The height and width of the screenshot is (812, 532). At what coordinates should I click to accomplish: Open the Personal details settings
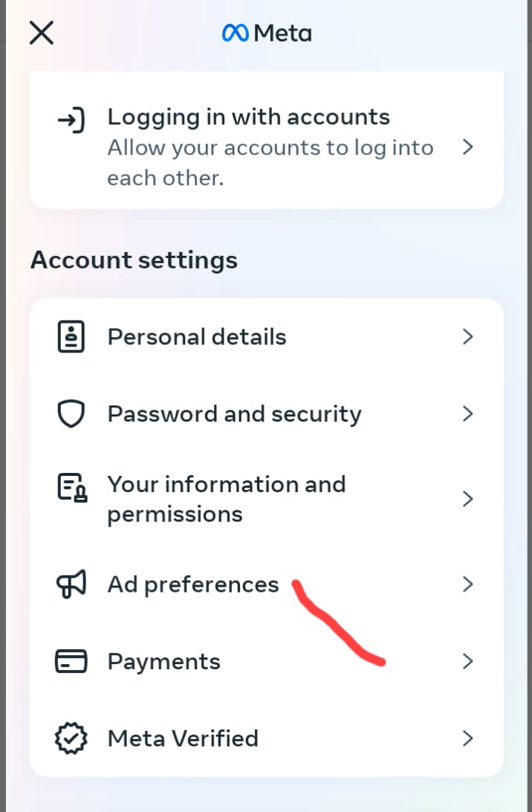pos(196,336)
